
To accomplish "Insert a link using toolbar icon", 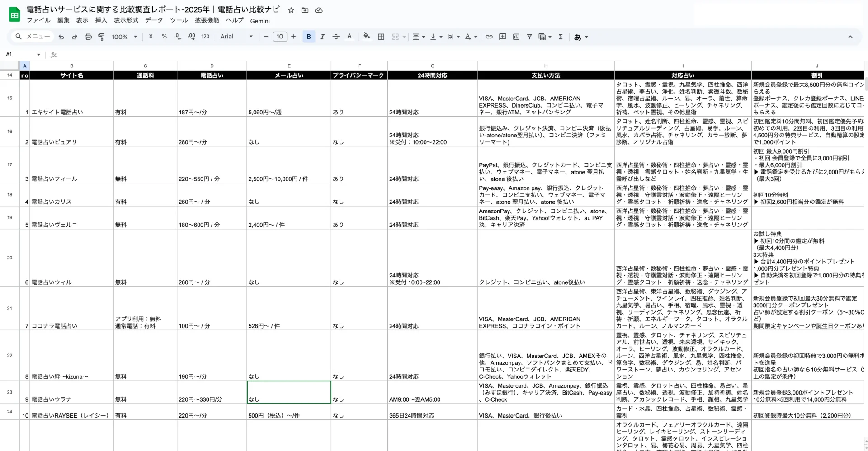I will pos(489,37).
